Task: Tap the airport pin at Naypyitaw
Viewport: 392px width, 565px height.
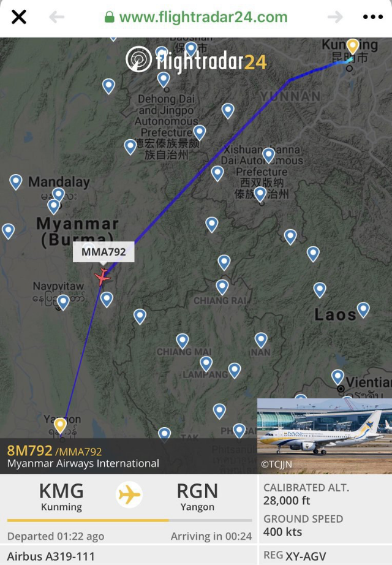Action: pos(63,302)
